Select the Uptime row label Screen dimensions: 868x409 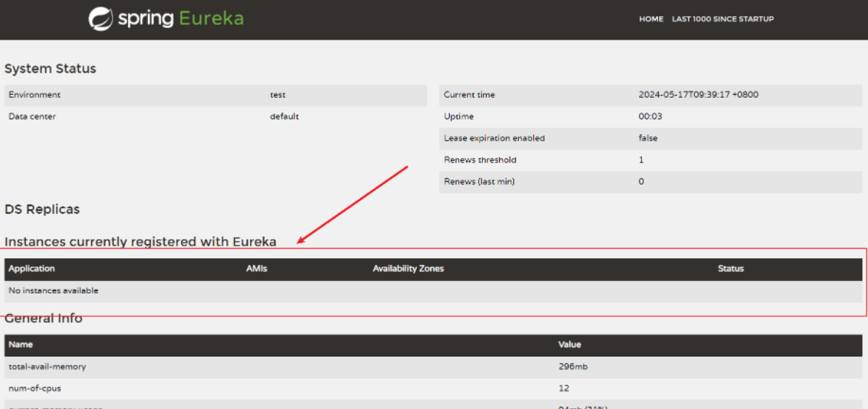coord(459,116)
